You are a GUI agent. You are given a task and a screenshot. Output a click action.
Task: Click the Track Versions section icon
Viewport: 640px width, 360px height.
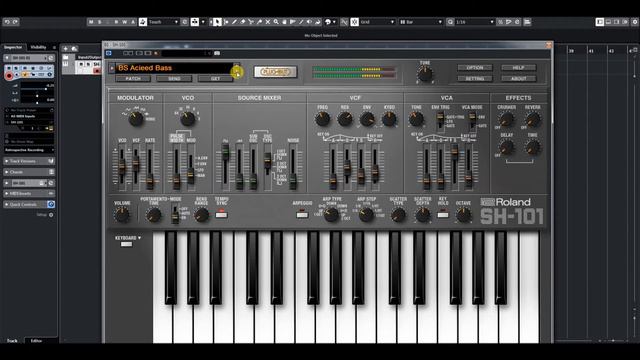click(51, 161)
